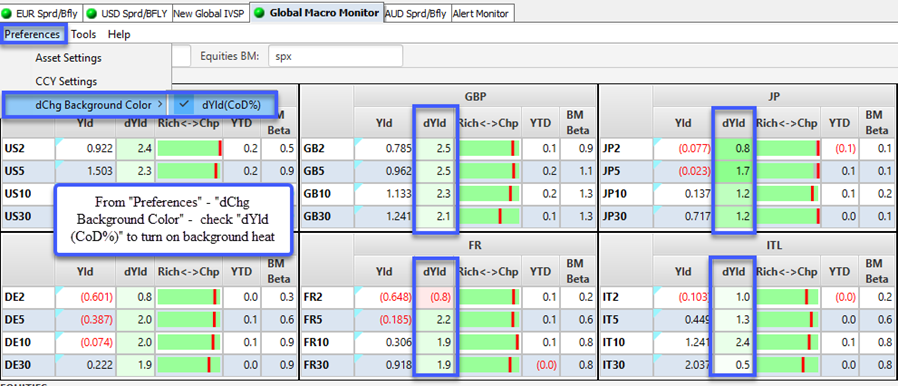The height and width of the screenshot is (386, 898).
Task: Open the USD Sprd/BFLY tab
Action: (127, 13)
